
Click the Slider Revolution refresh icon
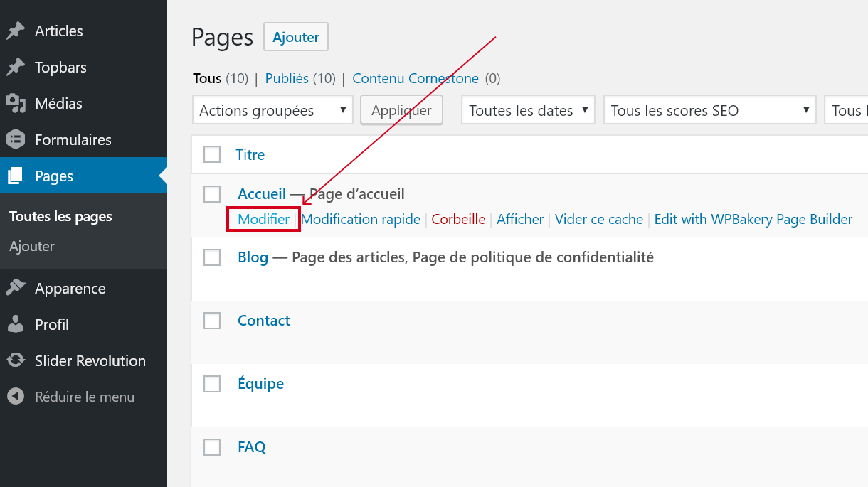(16, 361)
